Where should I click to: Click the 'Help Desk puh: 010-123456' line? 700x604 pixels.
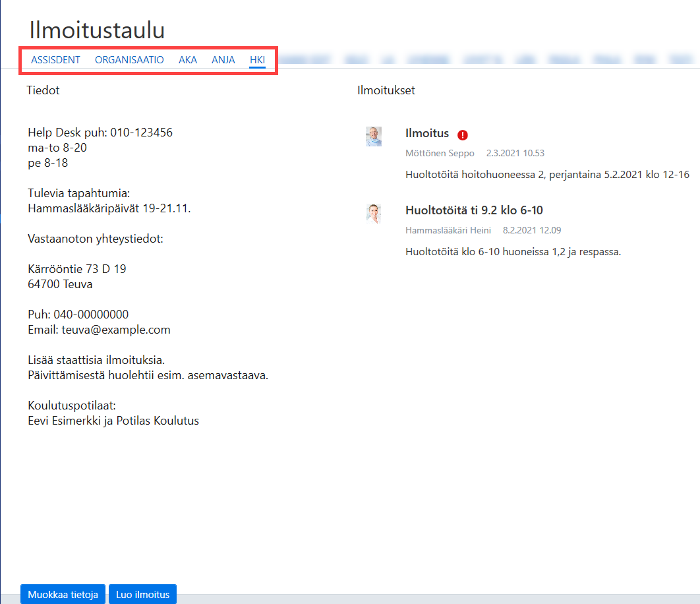tap(100, 133)
